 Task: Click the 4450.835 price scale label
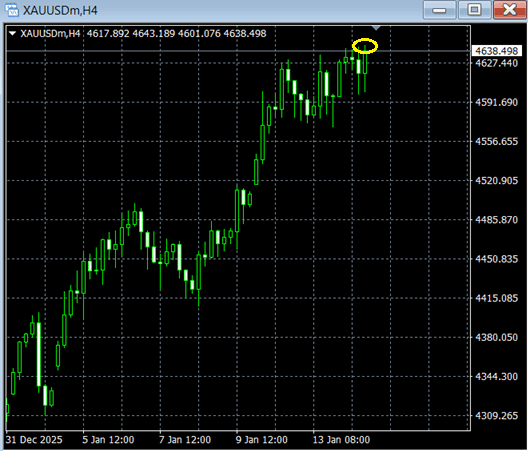[496, 259]
